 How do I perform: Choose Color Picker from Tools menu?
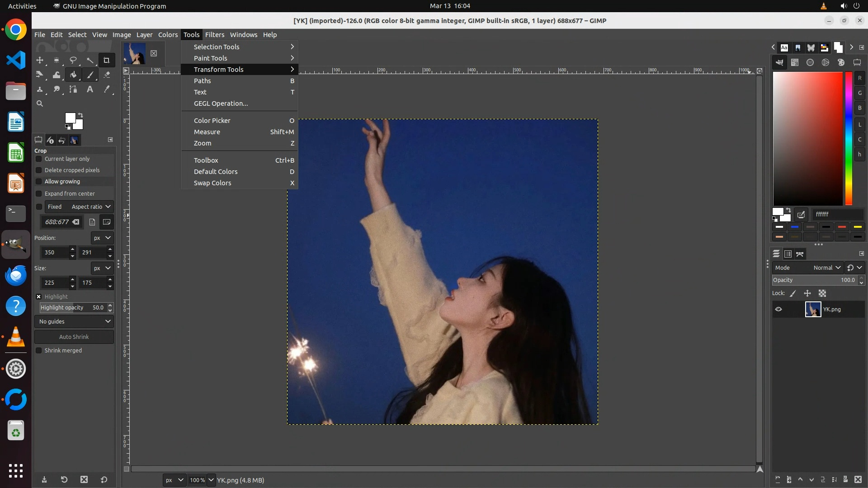coord(212,121)
